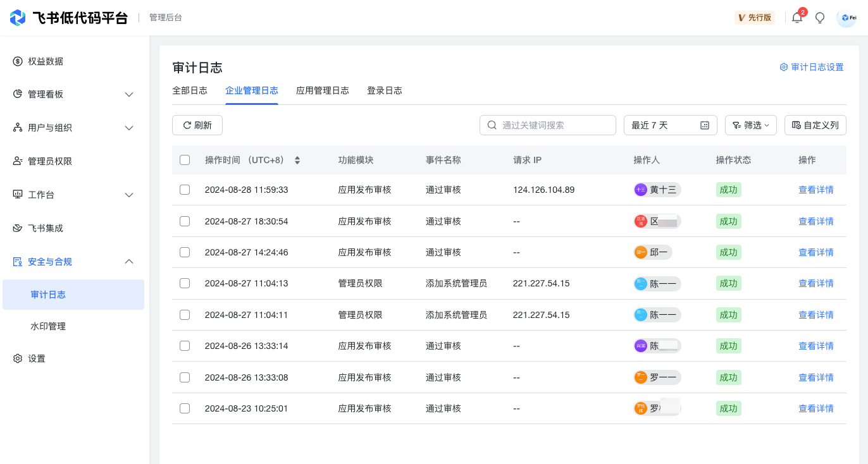Switch to 企业管理日志 tab
868x464 pixels.
(x=252, y=90)
